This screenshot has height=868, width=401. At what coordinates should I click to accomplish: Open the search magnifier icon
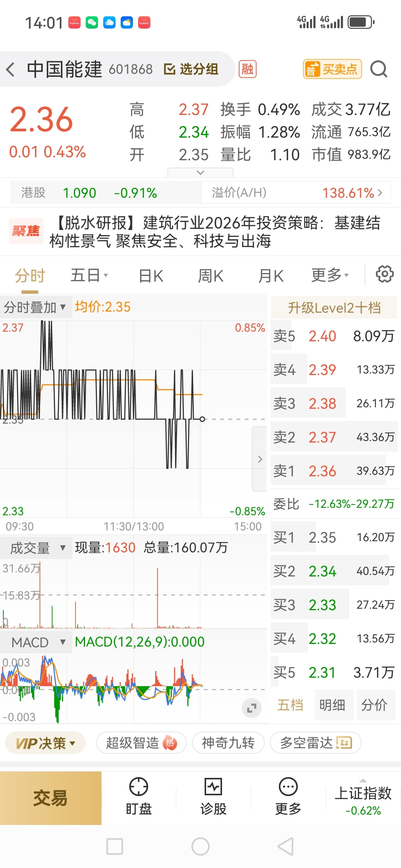tap(379, 69)
